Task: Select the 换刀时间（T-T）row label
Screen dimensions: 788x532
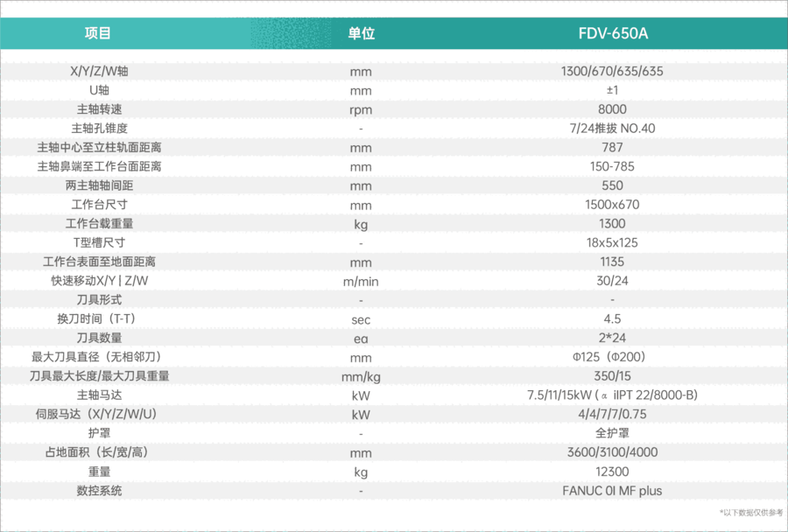Action: [98, 318]
